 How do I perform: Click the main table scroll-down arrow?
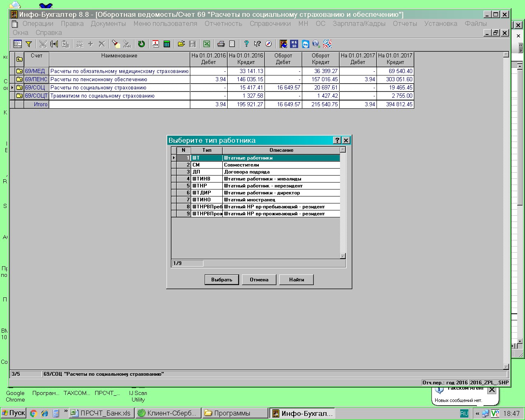pyautogui.click(x=506, y=367)
